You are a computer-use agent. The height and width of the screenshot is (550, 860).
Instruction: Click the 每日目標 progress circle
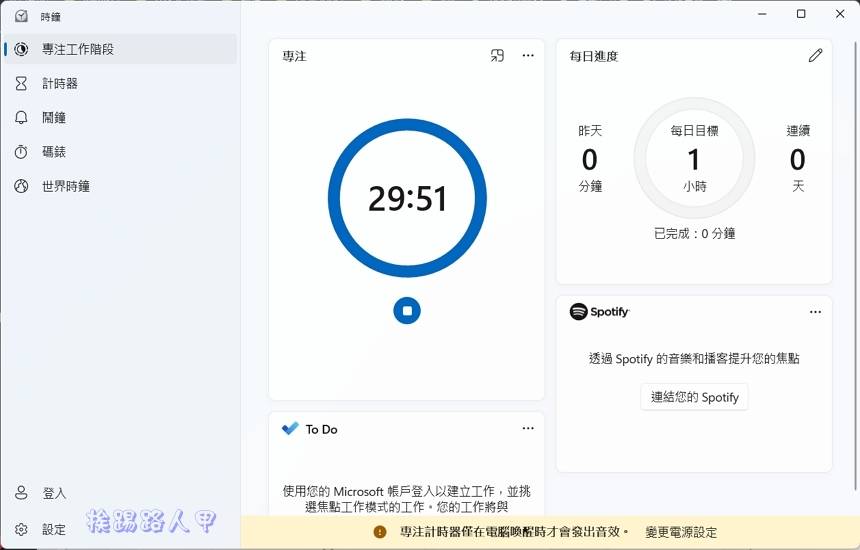(x=694, y=158)
